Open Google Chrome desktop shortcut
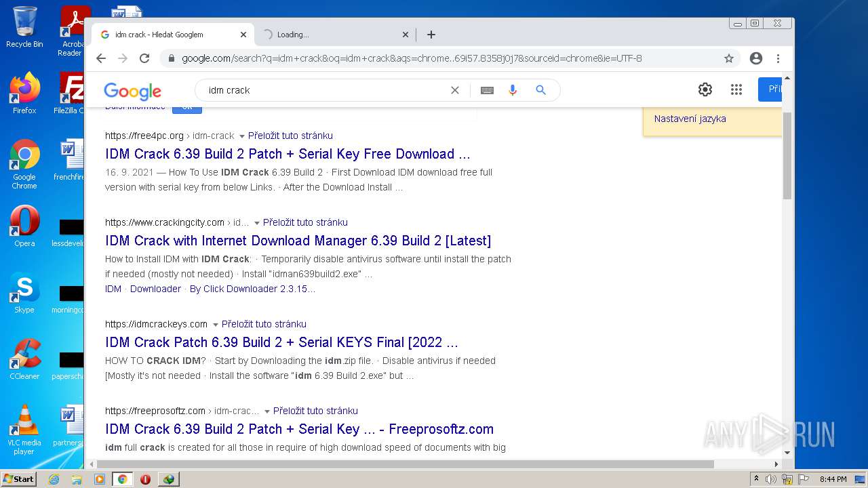 [24, 164]
